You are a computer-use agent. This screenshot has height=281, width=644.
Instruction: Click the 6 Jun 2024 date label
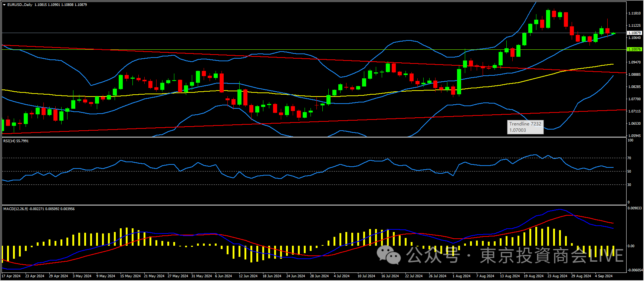point(223,276)
